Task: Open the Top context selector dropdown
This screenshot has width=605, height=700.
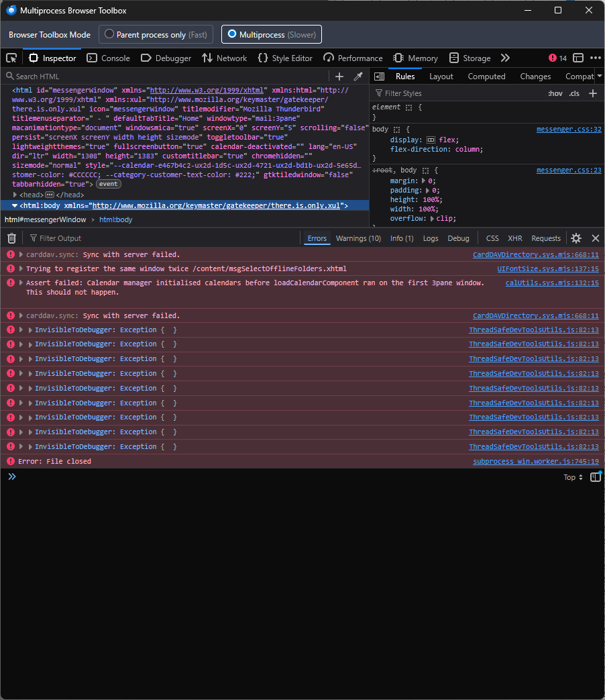Action: coord(573,477)
